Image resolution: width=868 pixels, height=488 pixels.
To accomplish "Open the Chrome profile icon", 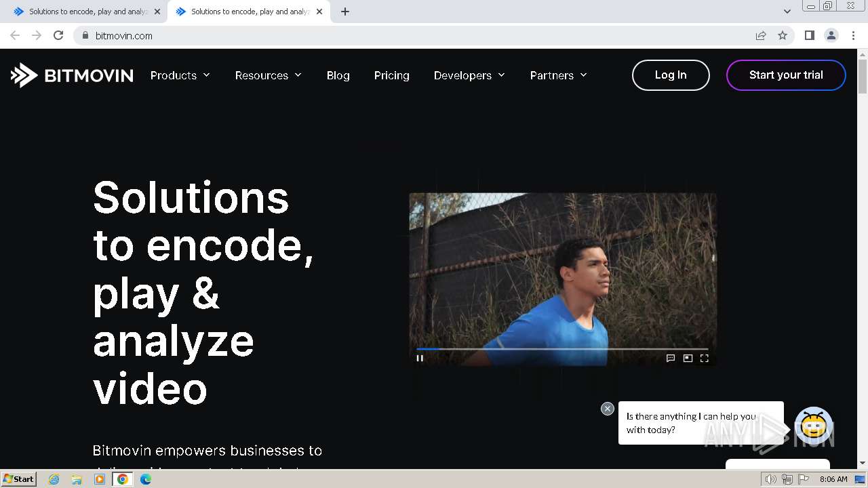I will 831,36.
